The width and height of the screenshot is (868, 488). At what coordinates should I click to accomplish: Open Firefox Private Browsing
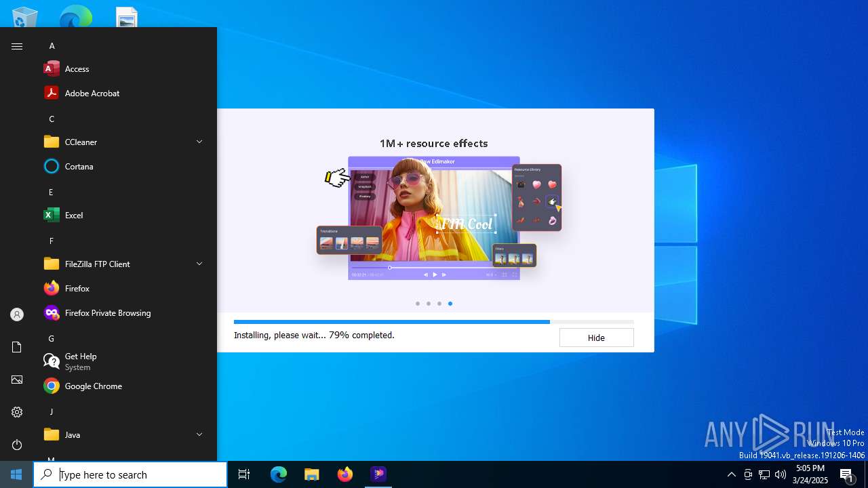122,312
